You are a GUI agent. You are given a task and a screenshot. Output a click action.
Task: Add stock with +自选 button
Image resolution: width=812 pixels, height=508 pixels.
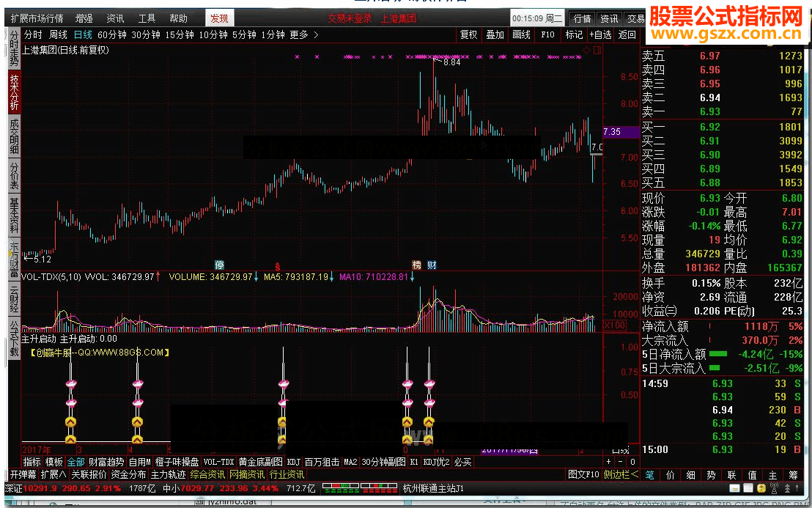pos(601,34)
